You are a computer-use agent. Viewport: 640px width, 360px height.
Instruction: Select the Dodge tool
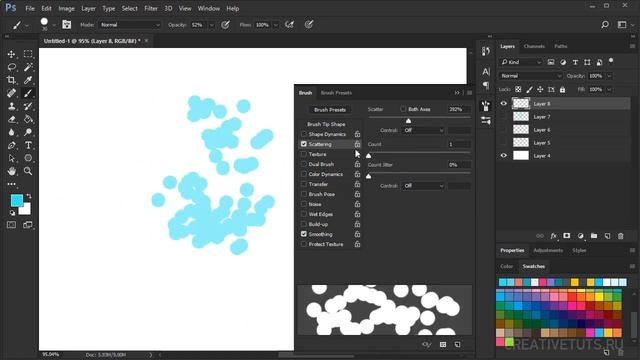coord(28,132)
